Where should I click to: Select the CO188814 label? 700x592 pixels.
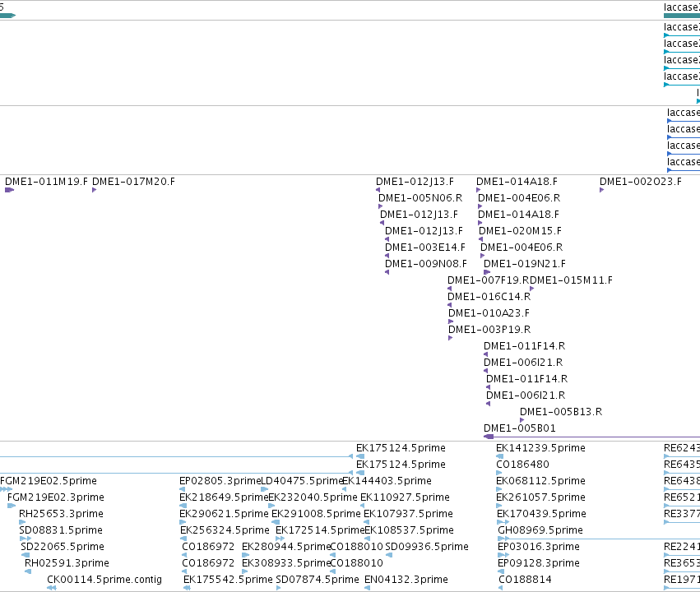(x=525, y=580)
